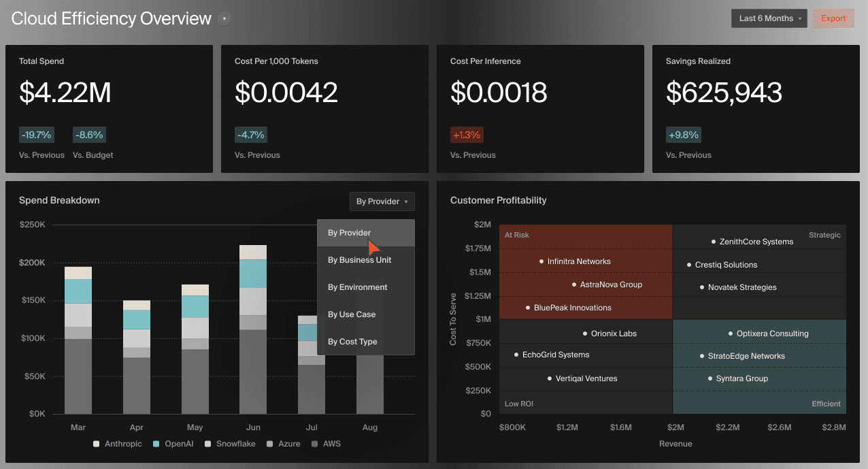Screen dimensions: 868x469
Task: Select By Business Unit from the breakdown menu
Action: pyautogui.click(x=358, y=259)
